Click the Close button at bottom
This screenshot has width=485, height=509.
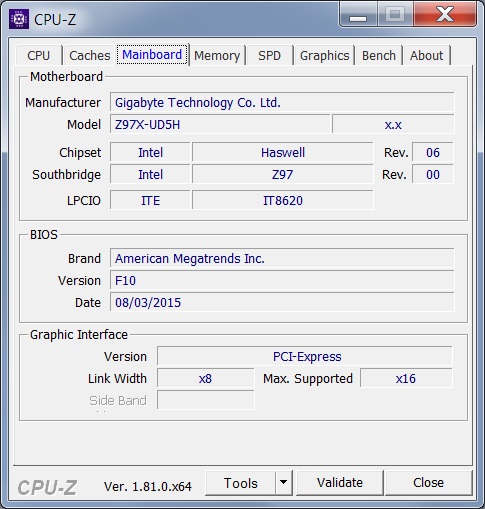[428, 483]
